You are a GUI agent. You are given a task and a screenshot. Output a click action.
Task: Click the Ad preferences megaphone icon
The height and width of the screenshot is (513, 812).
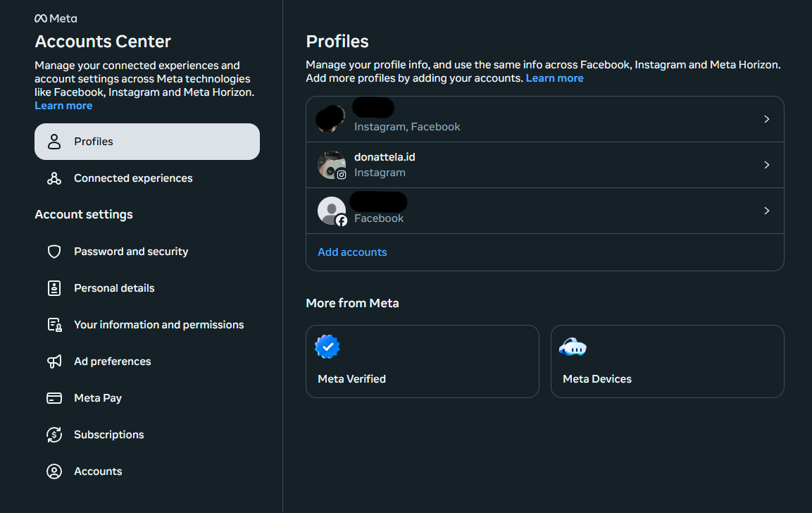(54, 361)
